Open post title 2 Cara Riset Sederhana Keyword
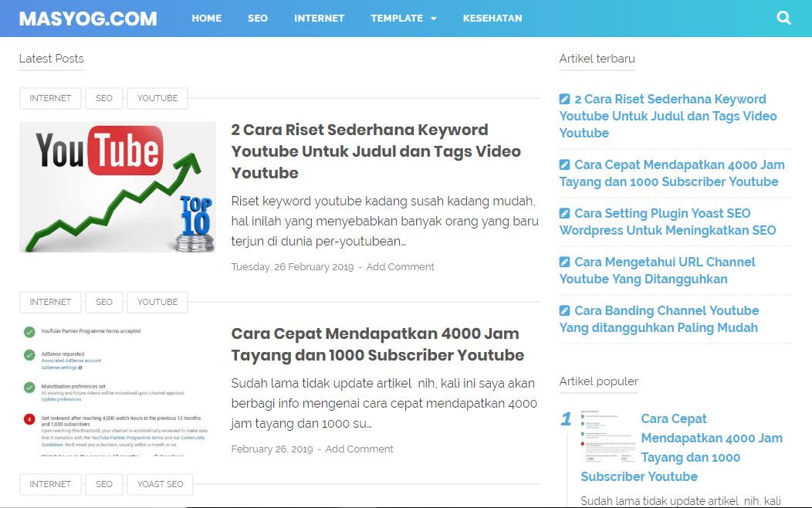 (376, 151)
